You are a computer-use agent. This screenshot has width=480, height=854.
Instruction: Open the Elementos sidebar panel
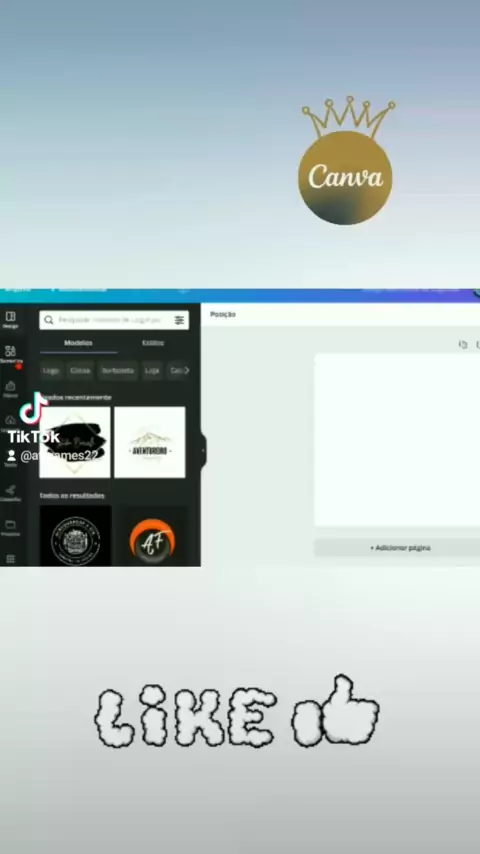tap(10, 354)
